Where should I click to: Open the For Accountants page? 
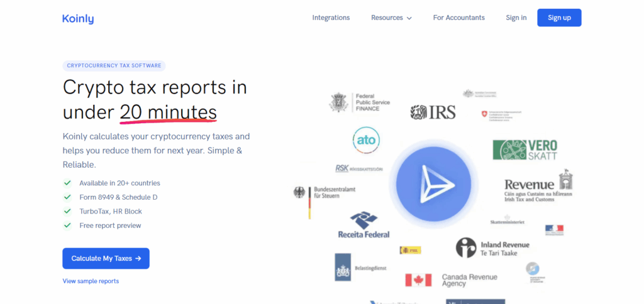[458, 18]
